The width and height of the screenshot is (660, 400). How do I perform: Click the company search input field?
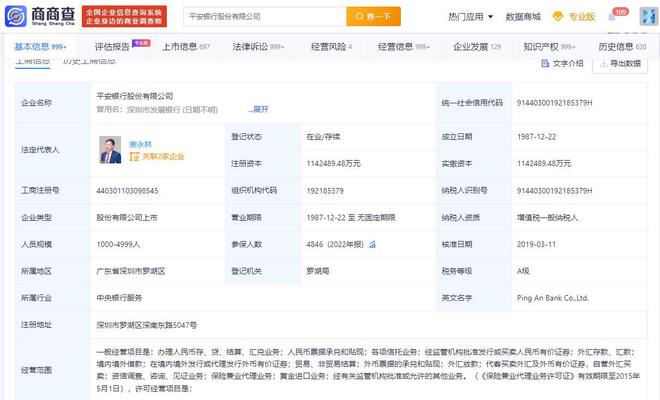pos(264,17)
